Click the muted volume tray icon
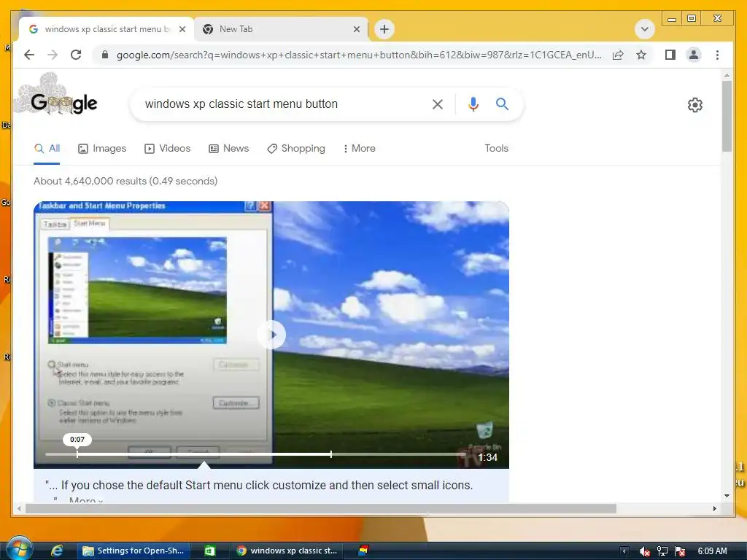 [x=645, y=551]
